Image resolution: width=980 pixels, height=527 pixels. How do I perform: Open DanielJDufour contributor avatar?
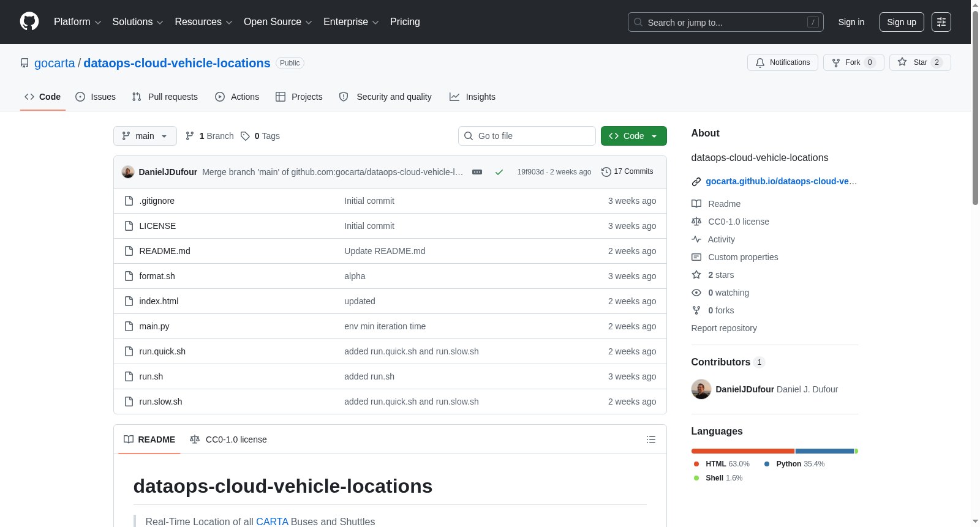pyautogui.click(x=701, y=389)
